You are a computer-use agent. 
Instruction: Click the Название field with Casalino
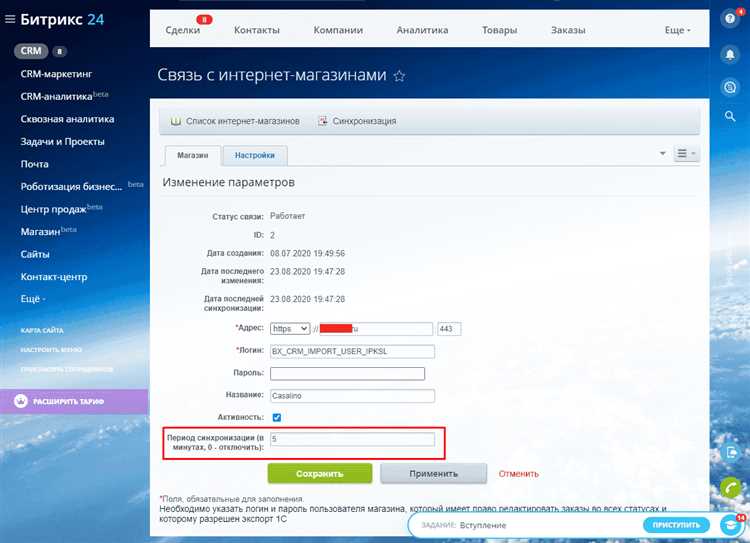(353, 396)
